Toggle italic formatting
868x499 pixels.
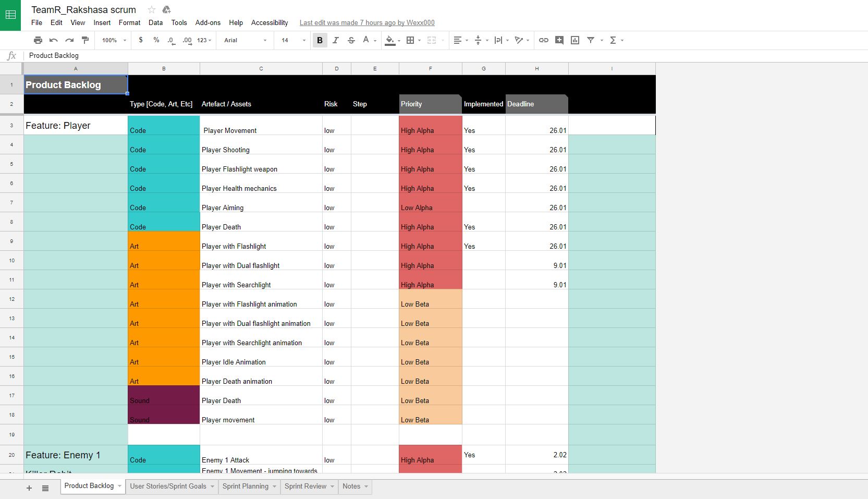point(335,40)
